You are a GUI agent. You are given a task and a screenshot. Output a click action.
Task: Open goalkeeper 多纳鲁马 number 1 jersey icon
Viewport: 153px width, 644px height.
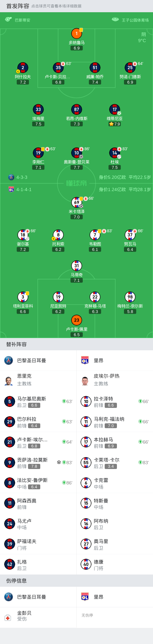tap(76, 33)
